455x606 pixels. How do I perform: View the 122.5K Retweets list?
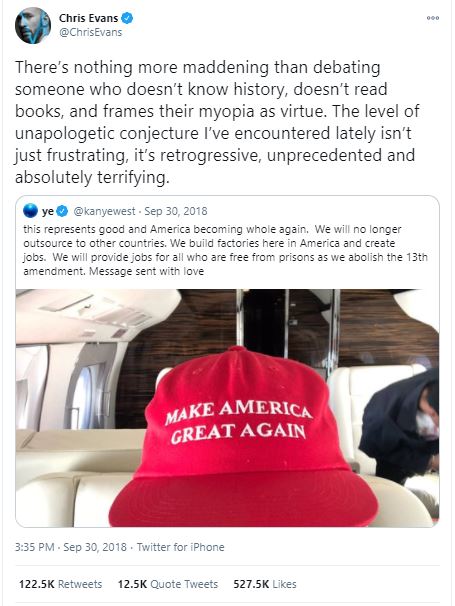click(61, 584)
